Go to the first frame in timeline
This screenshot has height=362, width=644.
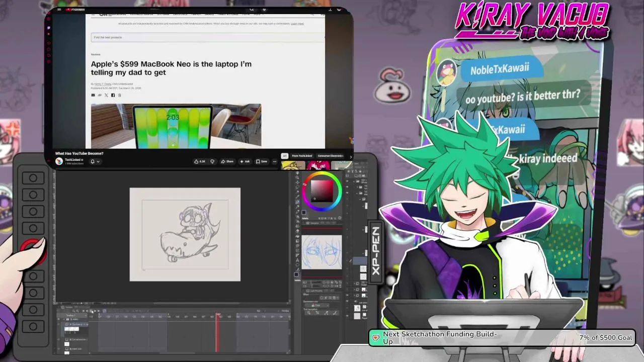(x=84, y=311)
